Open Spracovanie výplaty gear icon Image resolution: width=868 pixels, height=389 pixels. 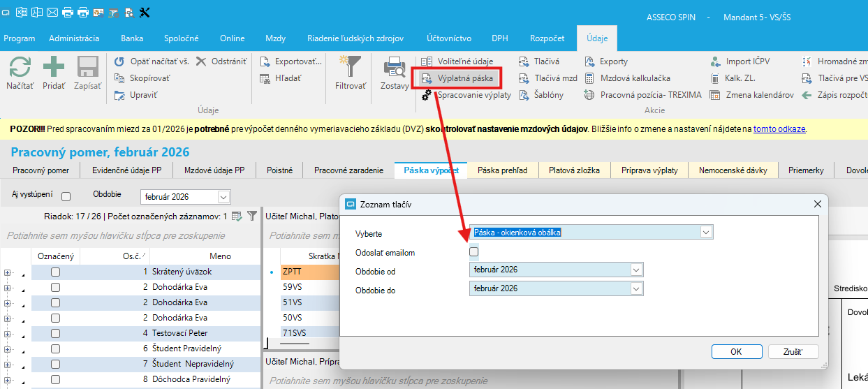pyautogui.click(x=426, y=95)
